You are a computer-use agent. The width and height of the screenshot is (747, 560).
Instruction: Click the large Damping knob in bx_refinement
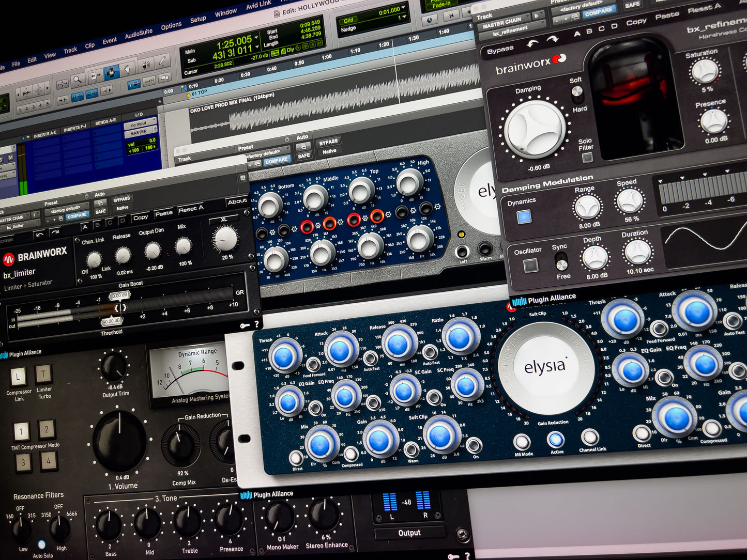tap(534, 129)
